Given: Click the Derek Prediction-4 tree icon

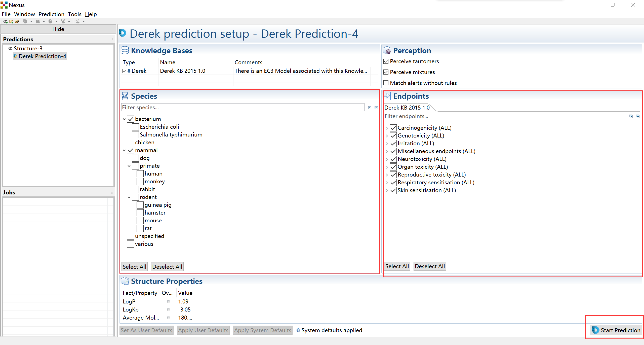Looking at the screenshot, I should pyautogui.click(x=15, y=56).
